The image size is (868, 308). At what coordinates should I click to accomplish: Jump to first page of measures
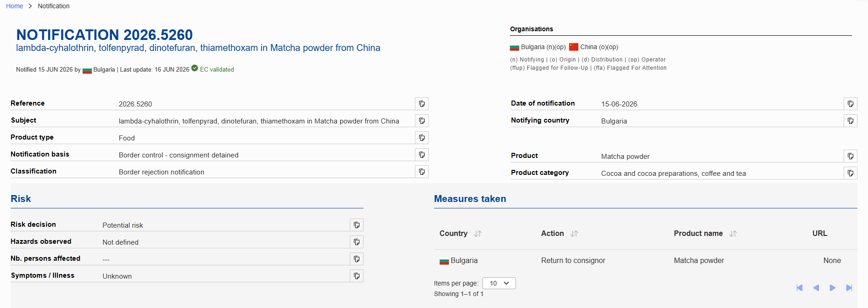click(x=800, y=288)
